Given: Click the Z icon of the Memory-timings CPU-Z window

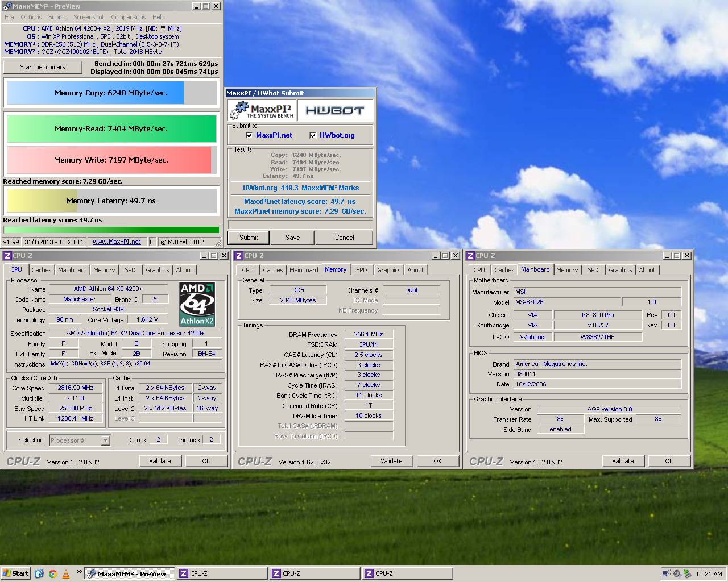Looking at the screenshot, I should coord(239,256).
